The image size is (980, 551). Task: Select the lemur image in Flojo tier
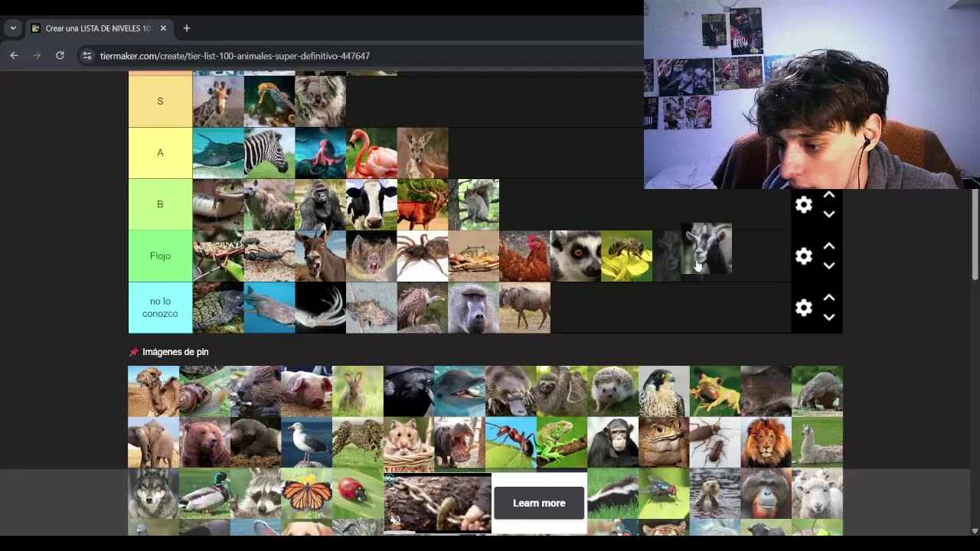(576, 256)
